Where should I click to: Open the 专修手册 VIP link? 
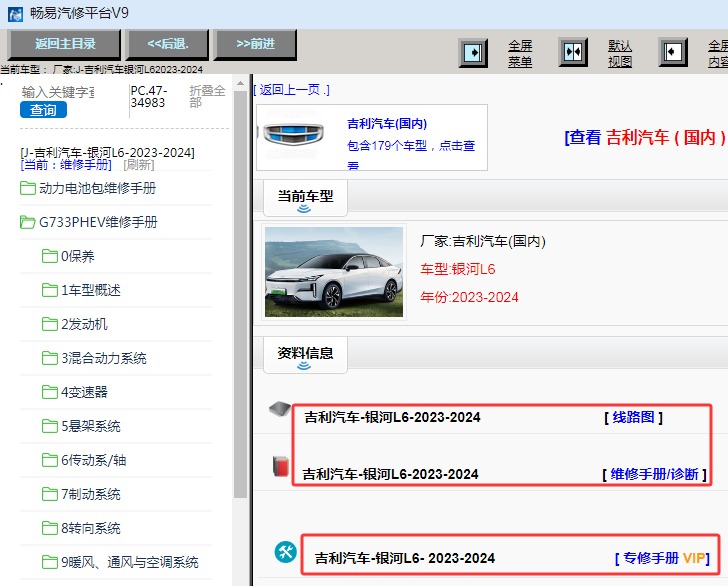click(663, 558)
